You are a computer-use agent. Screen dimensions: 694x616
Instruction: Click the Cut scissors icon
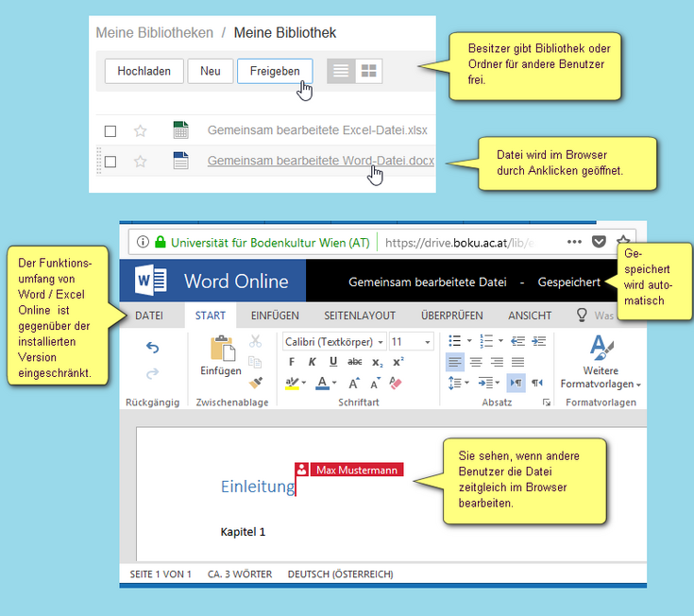255,341
